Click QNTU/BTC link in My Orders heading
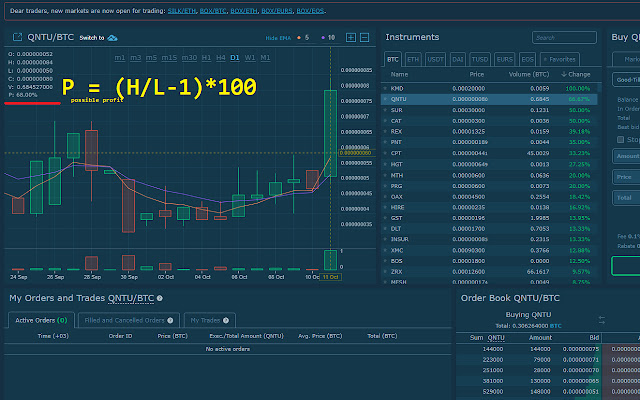The width and height of the screenshot is (640, 400). (x=131, y=298)
